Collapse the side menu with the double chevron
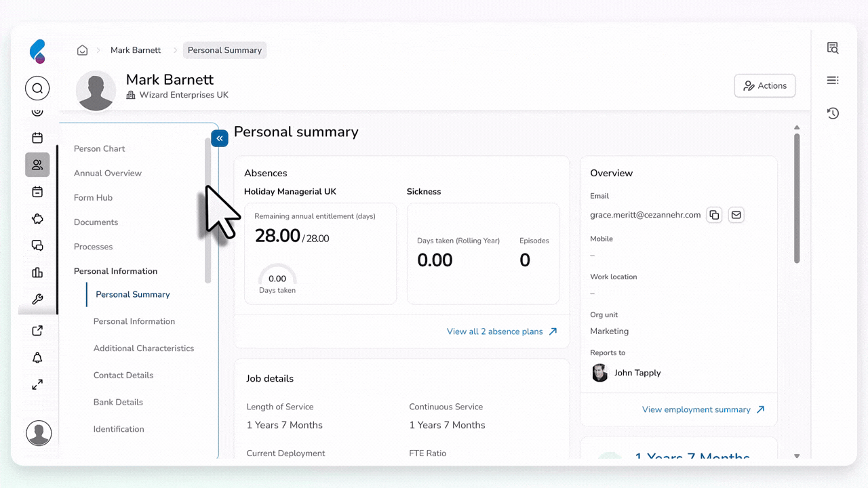868x488 pixels. 219,138
